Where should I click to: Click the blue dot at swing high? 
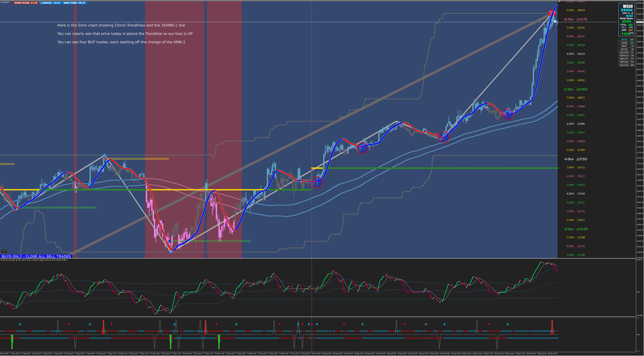click(x=105, y=155)
